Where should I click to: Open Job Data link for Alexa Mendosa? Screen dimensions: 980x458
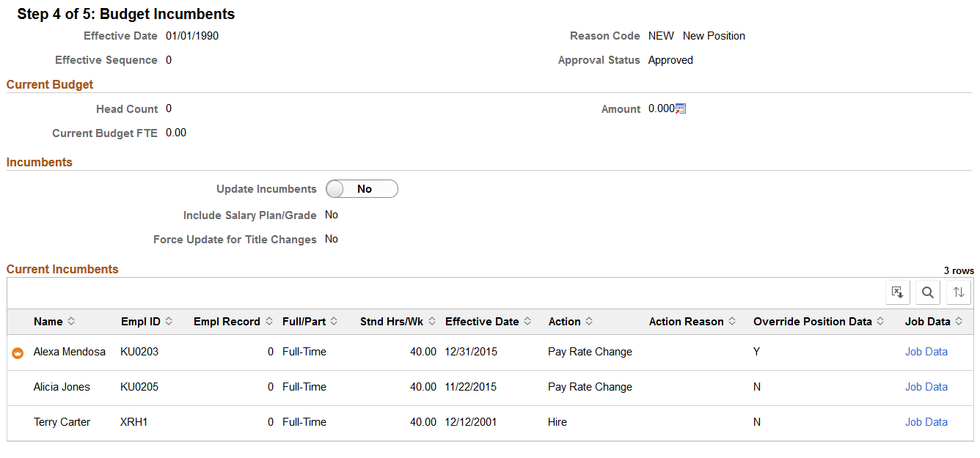tap(926, 352)
